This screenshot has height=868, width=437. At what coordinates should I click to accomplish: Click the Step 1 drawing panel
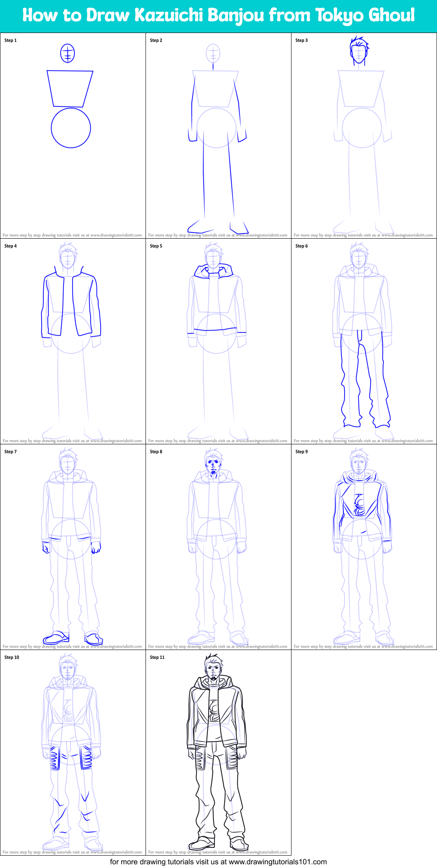[x=73, y=136]
